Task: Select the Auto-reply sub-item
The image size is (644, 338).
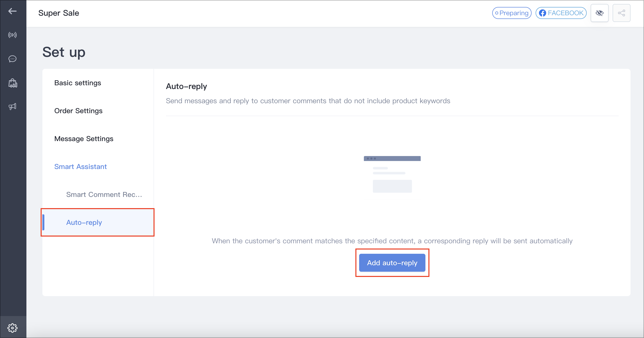Action: (84, 222)
